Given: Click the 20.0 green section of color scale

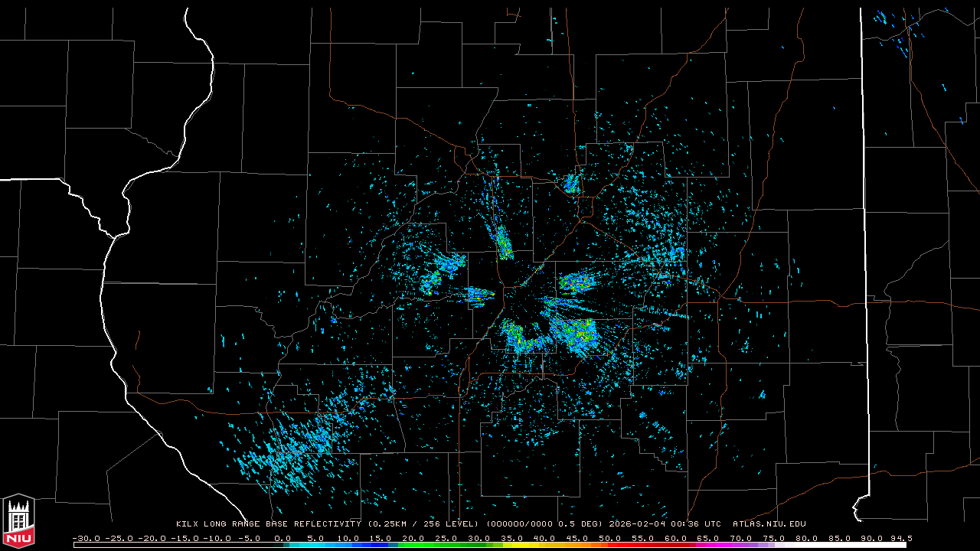Looking at the screenshot, I should point(413,545).
